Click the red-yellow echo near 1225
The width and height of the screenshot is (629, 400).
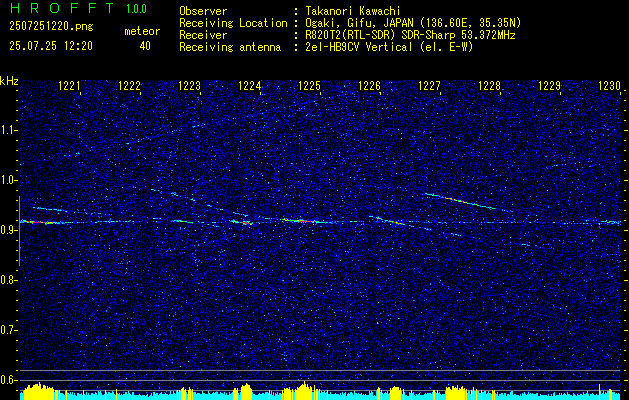[302, 220]
